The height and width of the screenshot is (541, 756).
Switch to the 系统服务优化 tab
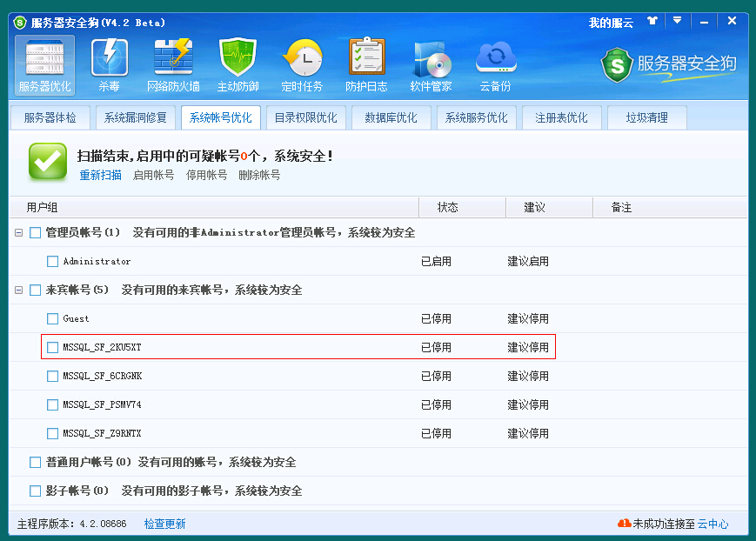477,117
